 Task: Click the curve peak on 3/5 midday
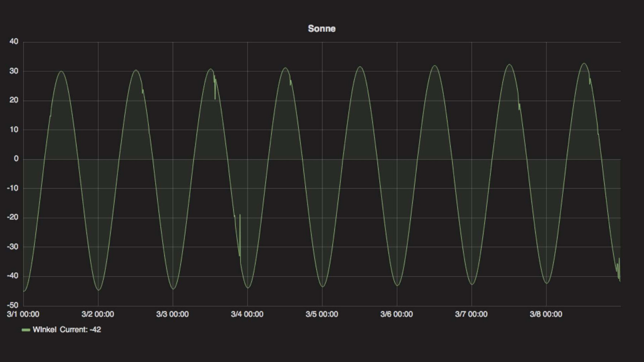[x=360, y=67]
